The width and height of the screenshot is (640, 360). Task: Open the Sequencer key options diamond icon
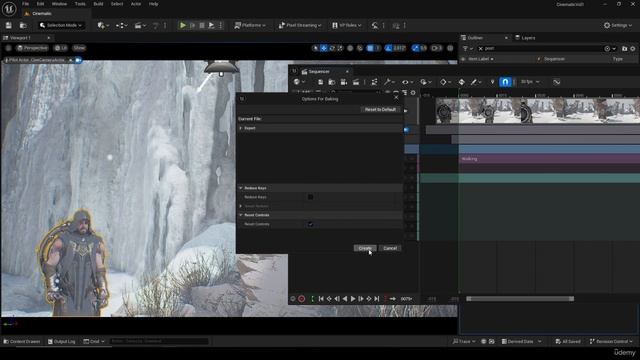pos(445,82)
